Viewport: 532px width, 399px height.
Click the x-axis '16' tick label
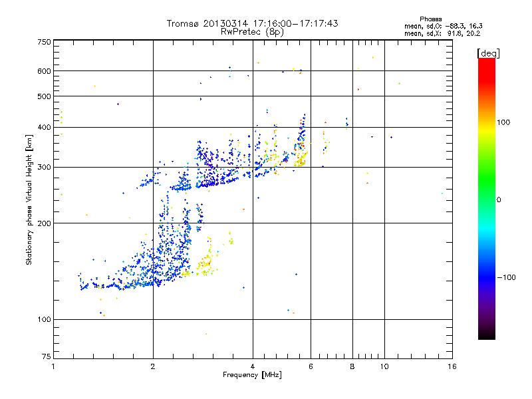click(x=452, y=366)
